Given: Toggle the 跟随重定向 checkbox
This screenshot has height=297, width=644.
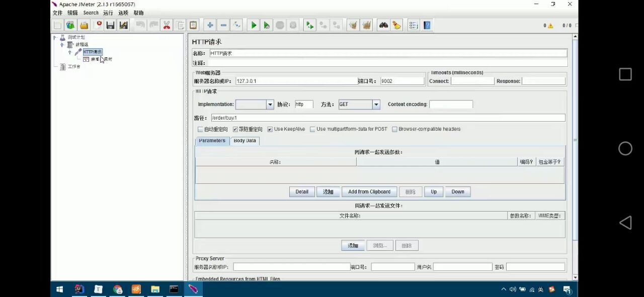Looking at the screenshot, I should click(235, 129).
